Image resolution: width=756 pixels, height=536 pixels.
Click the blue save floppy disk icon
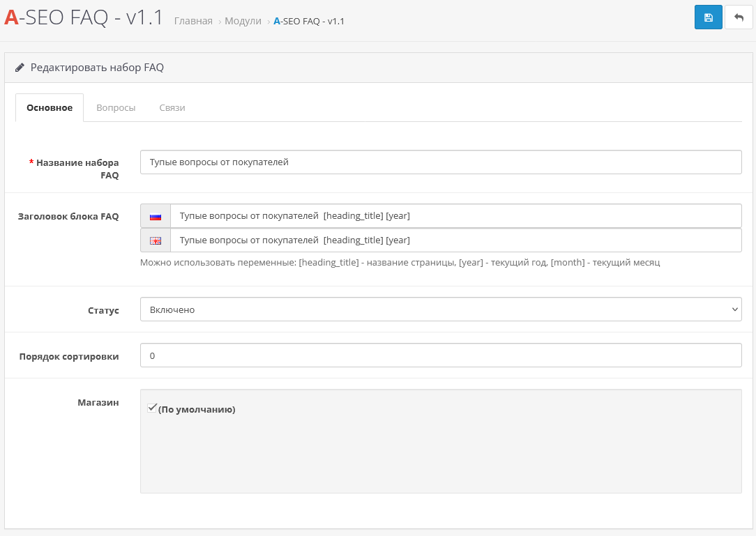click(708, 17)
